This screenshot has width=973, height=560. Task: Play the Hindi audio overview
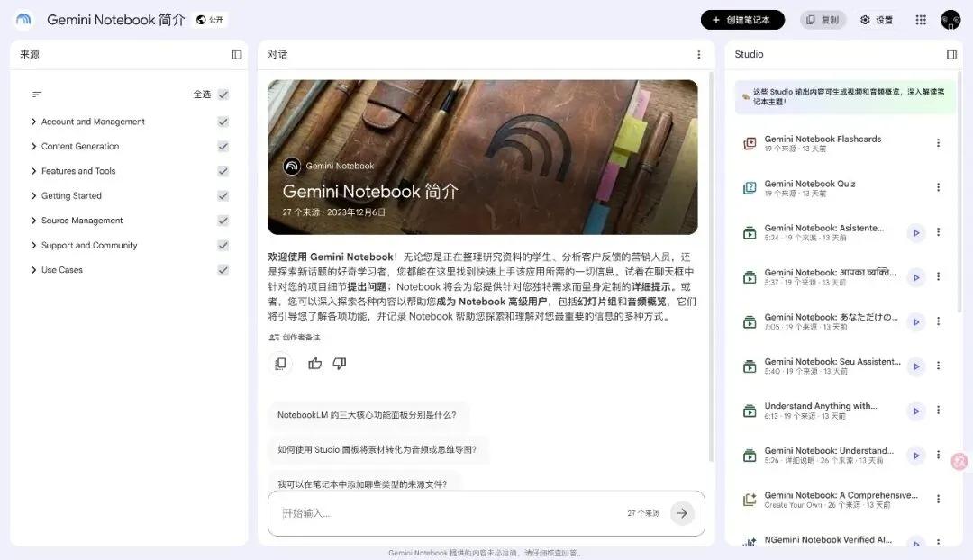pos(916,277)
